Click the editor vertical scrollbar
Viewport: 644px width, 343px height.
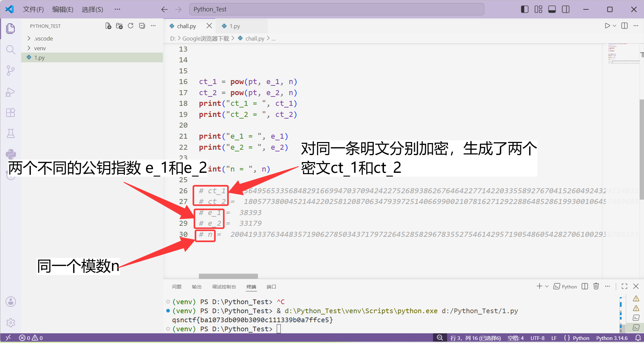click(x=642, y=149)
